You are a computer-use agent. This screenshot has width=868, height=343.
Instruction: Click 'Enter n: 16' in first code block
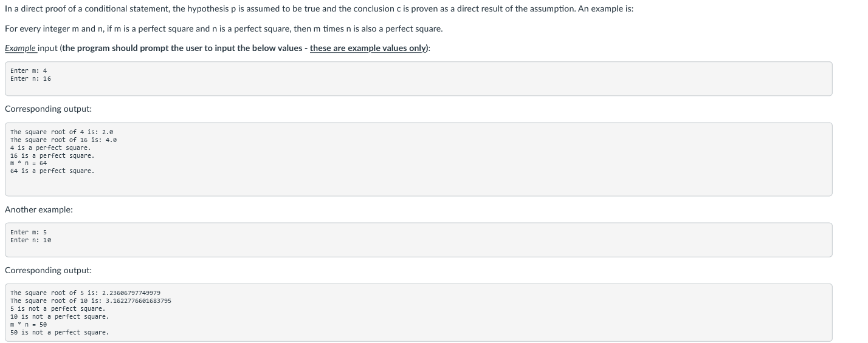tap(30, 78)
